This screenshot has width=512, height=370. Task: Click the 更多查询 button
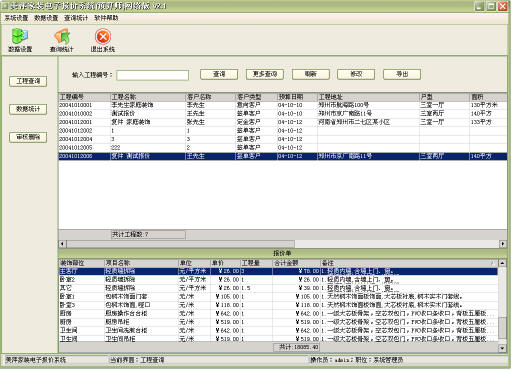(x=265, y=74)
